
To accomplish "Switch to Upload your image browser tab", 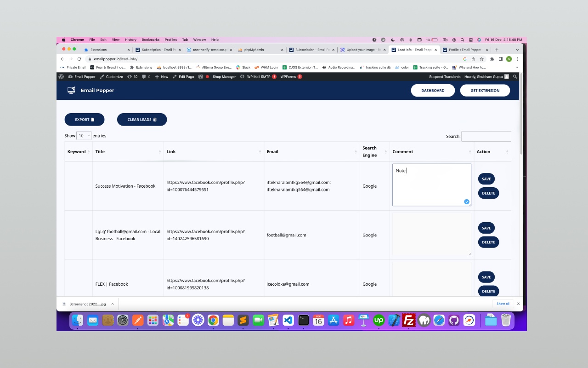I will click(x=363, y=50).
